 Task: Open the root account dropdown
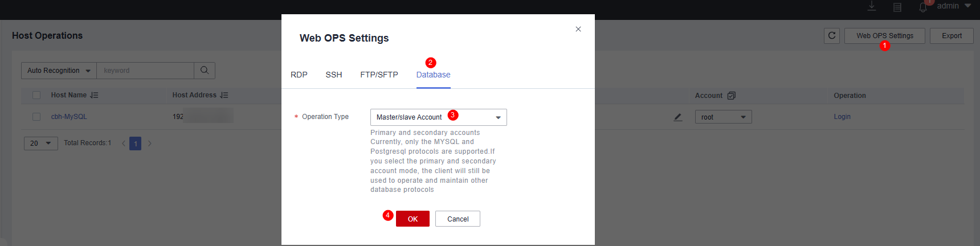point(723,117)
